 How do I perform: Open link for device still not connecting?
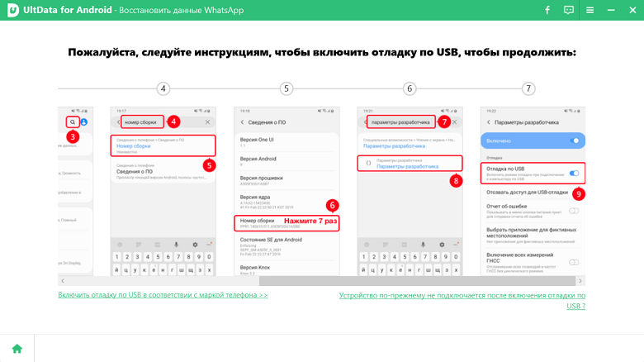[462, 301]
